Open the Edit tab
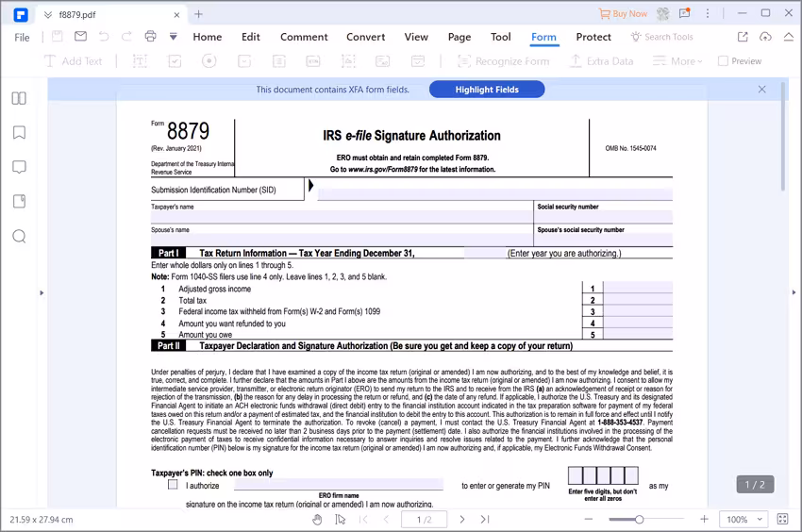 click(x=251, y=37)
